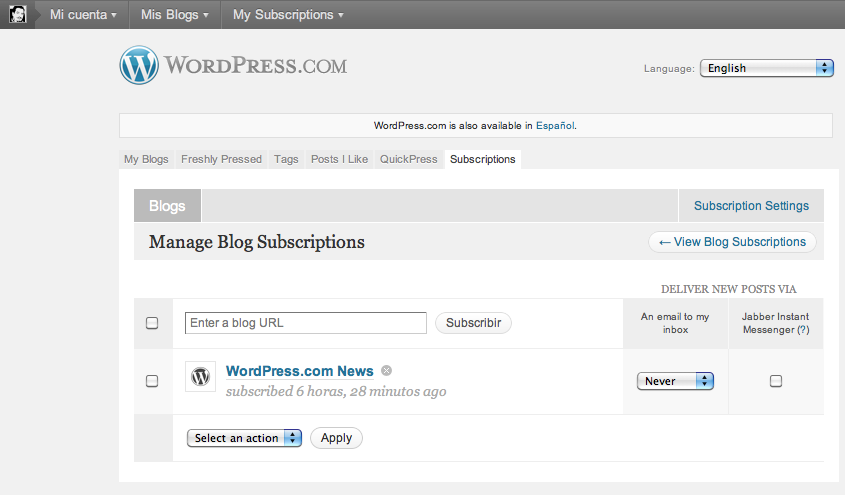The image size is (845, 495).
Task: Click the small unsubscribe icon beside WordPress.com News
Action: click(x=386, y=371)
